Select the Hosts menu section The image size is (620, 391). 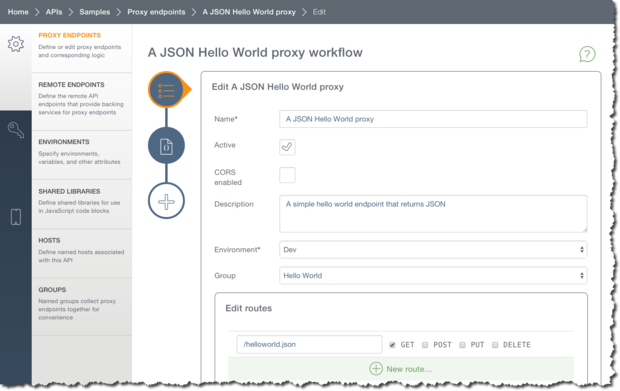click(82, 253)
